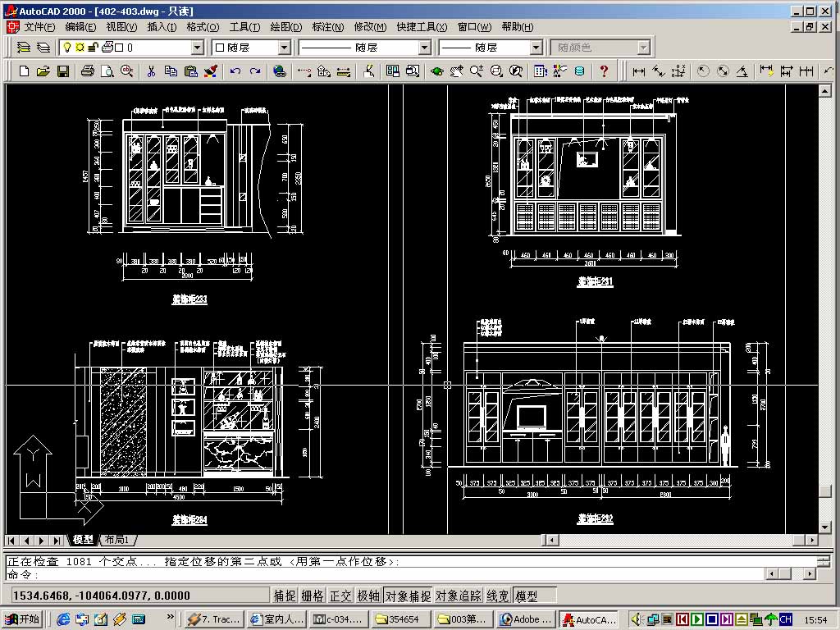Toggle 栅格 (Grid) in status bar
Viewport: 840px width, 630px height.
(313, 596)
